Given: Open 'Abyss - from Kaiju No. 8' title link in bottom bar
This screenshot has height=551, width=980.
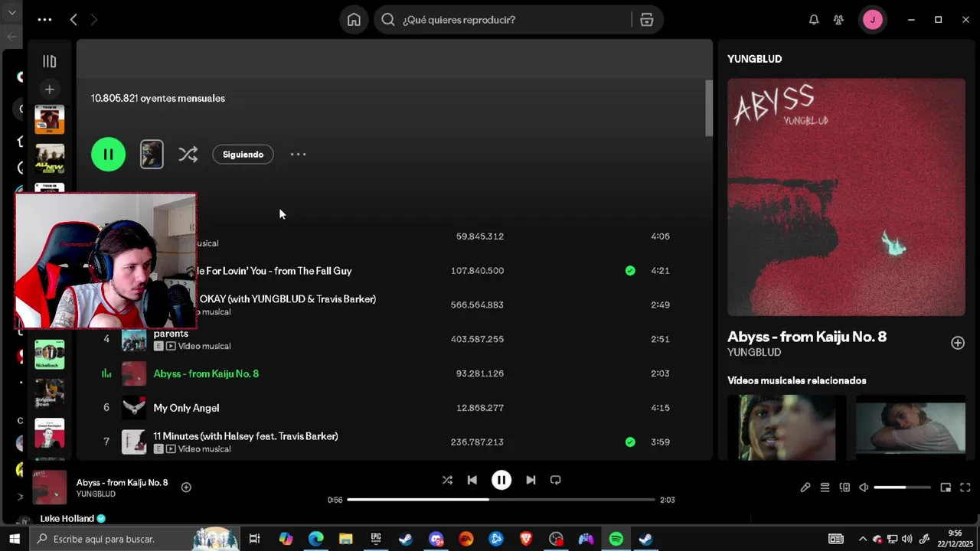Looking at the screenshot, I should [x=122, y=483].
